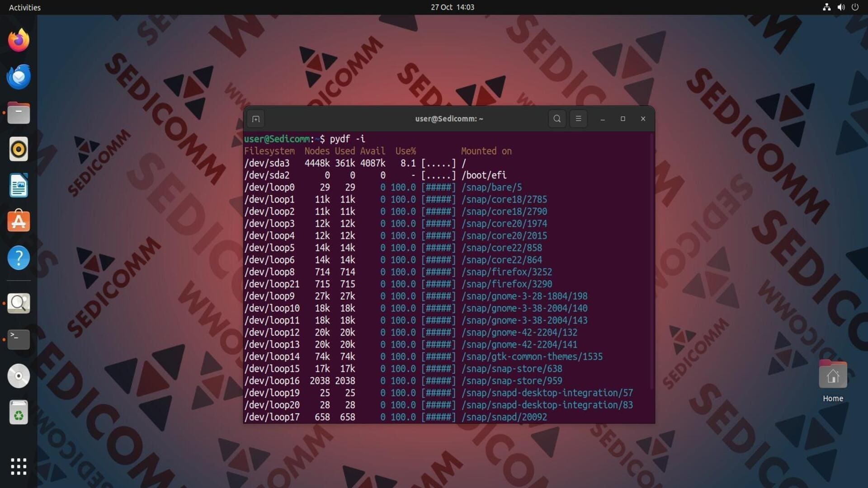This screenshot has height=488, width=868.
Task: Open the optical disc icon in dock
Action: (19, 376)
